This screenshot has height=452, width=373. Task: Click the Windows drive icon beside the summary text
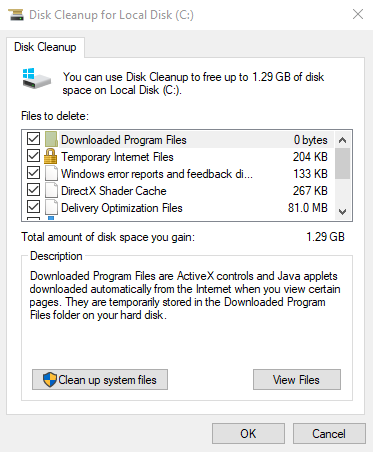point(37,78)
